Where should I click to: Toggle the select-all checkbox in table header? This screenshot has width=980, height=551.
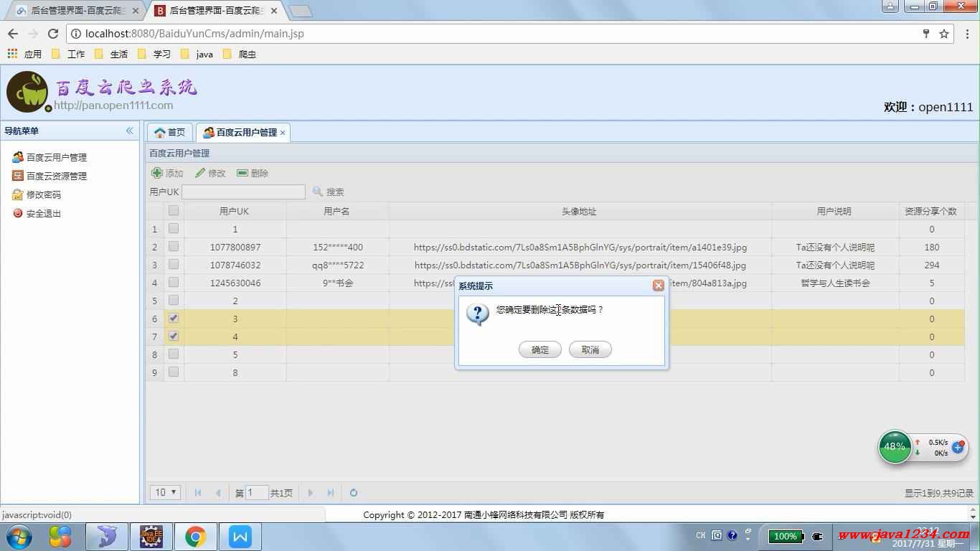[174, 211]
